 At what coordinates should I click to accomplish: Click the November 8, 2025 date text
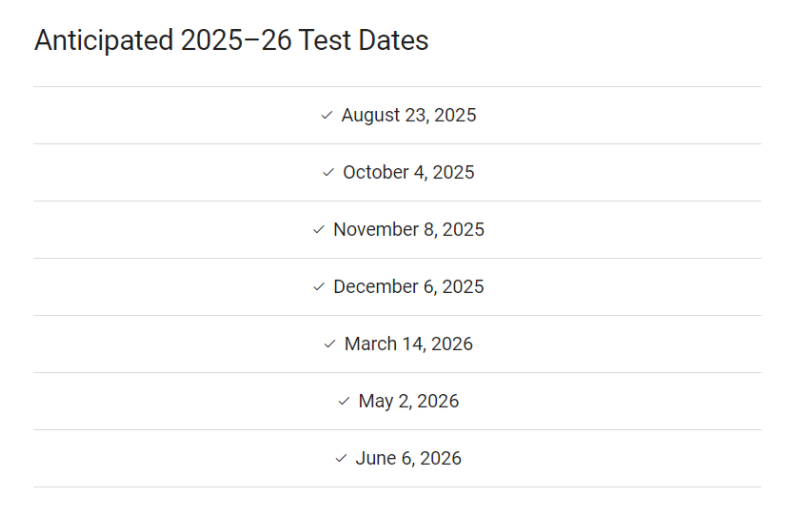(408, 229)
